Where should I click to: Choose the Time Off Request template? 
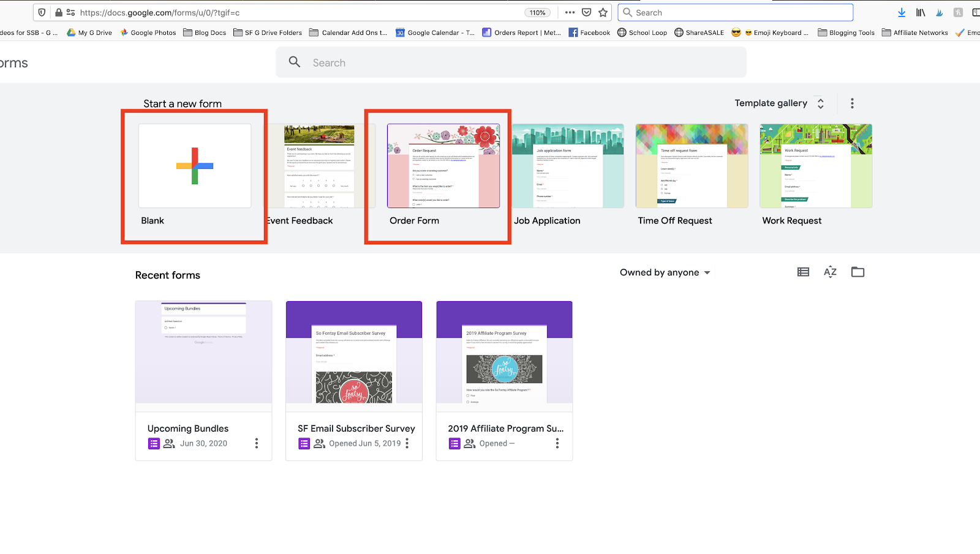pyautogui.click(x=692, y=166)
